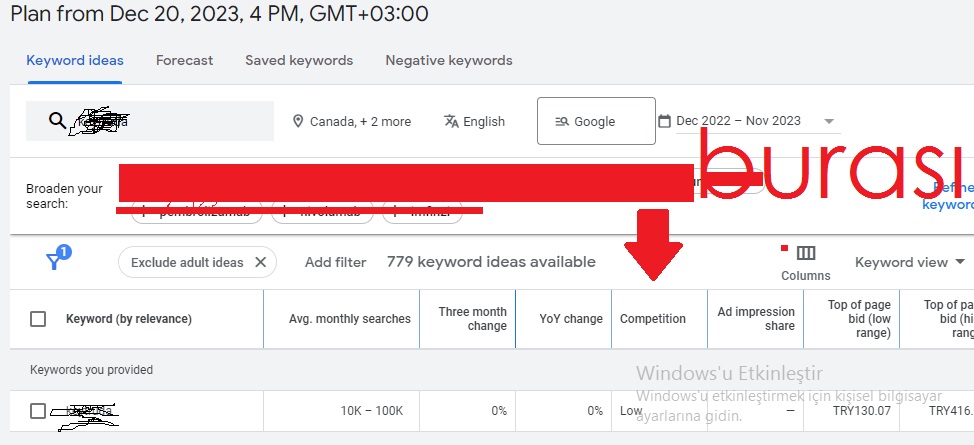
Task: Select the Google search network box
Action: pos(596,121)
